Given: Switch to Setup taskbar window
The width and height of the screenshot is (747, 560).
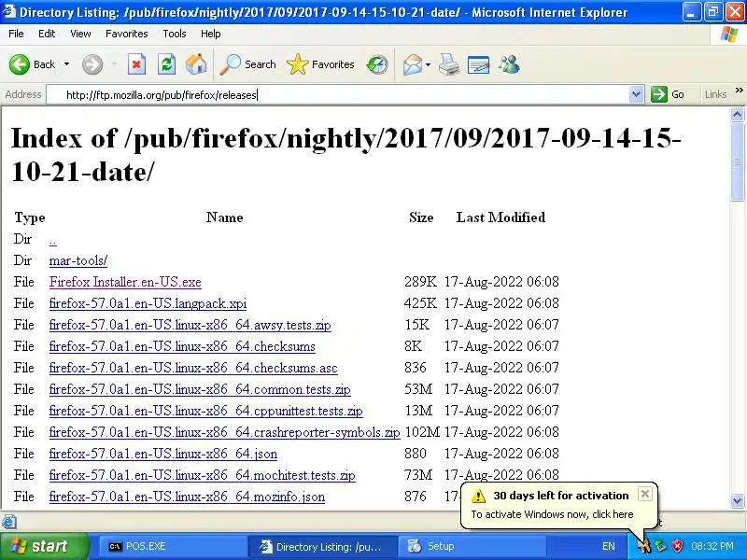Looking at the screenshot, I should pyautogui.click(x=472, y=546).
